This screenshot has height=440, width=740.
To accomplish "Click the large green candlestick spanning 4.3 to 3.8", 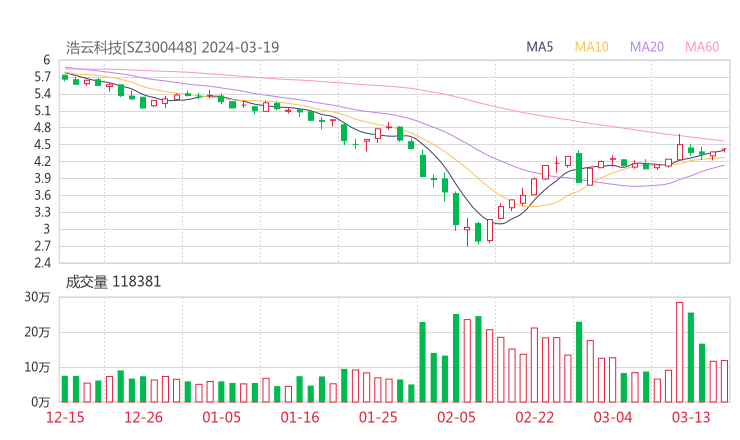I will point(579,167).
